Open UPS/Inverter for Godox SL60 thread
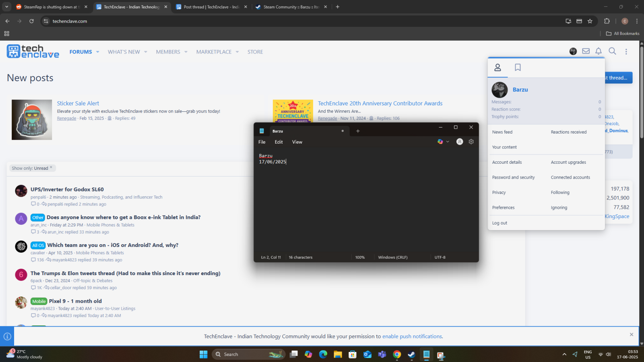This screenshot has width=644, height=362. (67, 189)
